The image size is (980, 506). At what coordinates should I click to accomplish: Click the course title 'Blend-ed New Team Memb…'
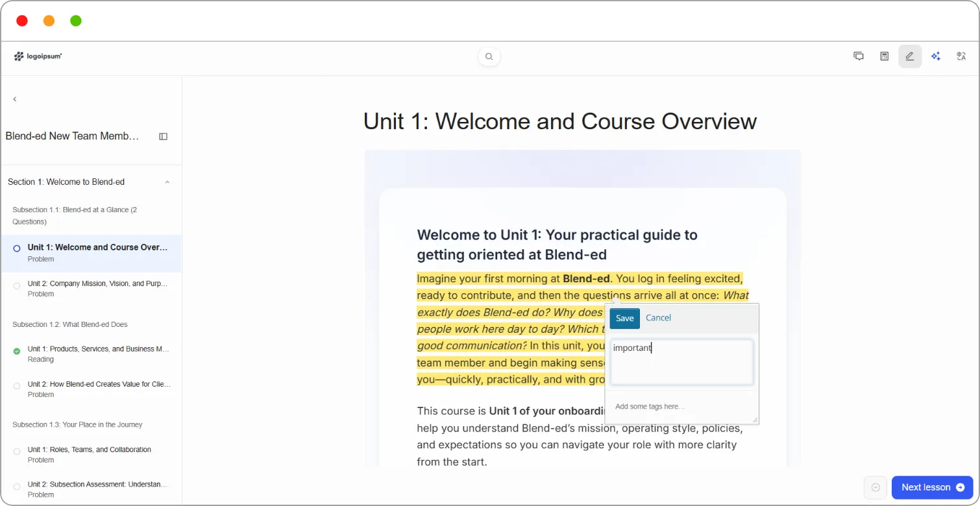[x=72, y=136]
